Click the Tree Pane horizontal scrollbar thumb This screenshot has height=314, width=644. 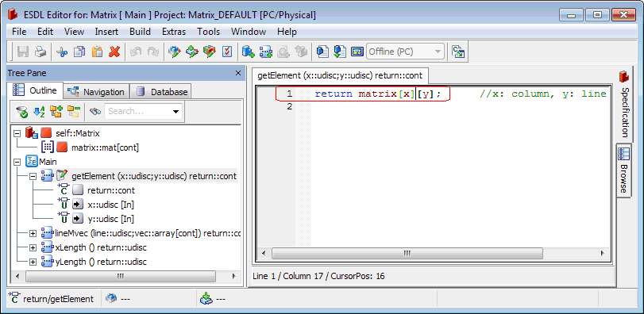121,276
